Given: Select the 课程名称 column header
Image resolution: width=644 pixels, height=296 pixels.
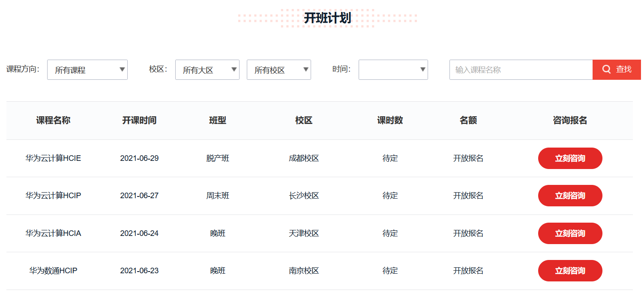Looking at the screenshot, I should [x=53, y=120].
